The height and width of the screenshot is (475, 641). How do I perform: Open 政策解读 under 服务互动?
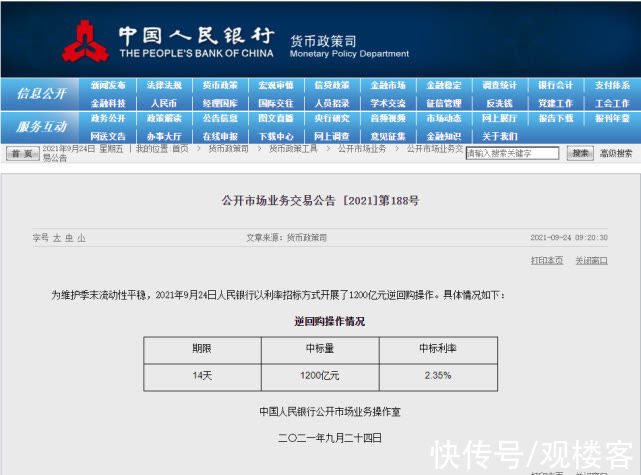pyautogui.click(x=164, y=119)
